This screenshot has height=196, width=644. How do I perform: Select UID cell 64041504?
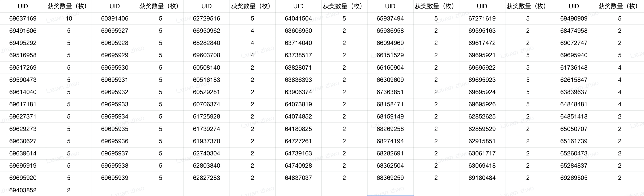(x=298, y=18)
